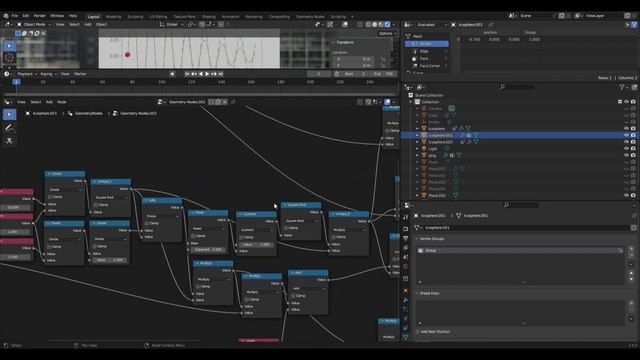Hide the Icosphere.002 object in viewport
This screenshot has width=640, height=360.
pos(626,142)
